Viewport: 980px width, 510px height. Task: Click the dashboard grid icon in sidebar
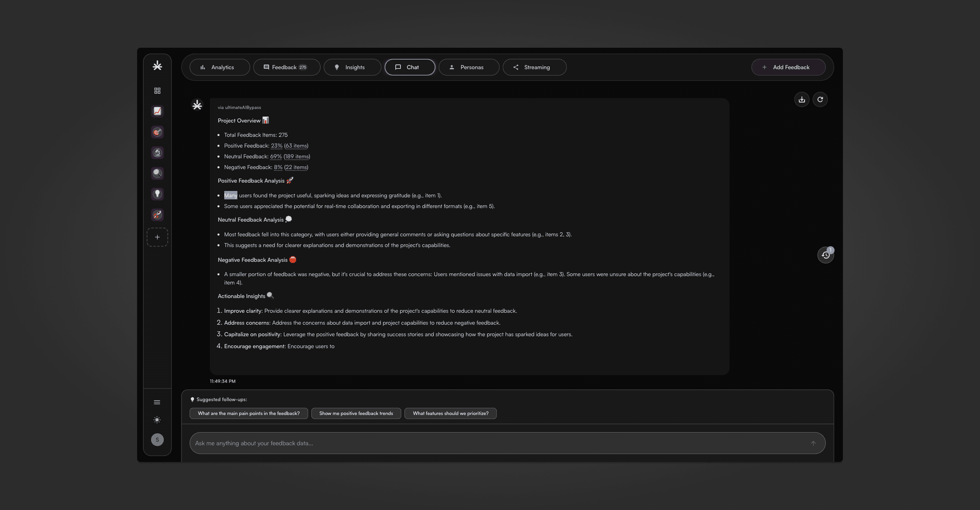pos(157,90)
